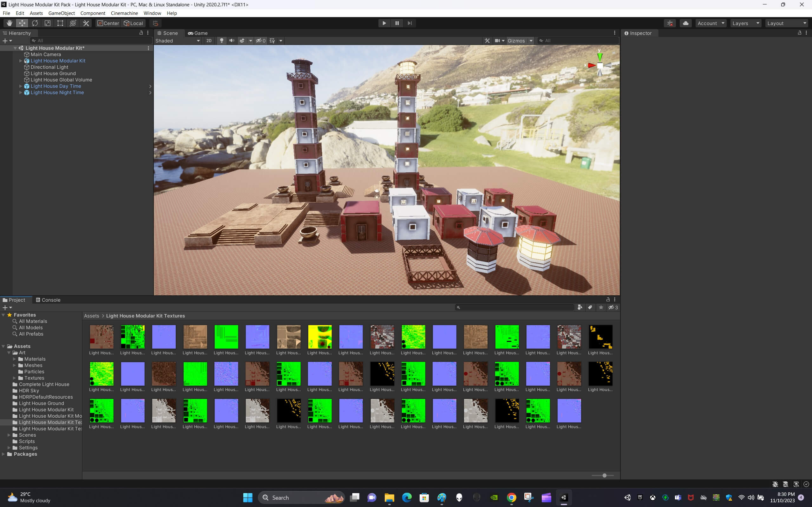
Task: Click the project thumbnail size slider
Action: [x=604, y=476]
